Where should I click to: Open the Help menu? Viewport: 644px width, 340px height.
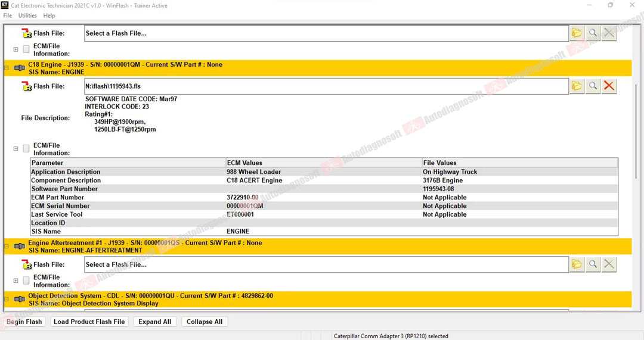(49, 15)
